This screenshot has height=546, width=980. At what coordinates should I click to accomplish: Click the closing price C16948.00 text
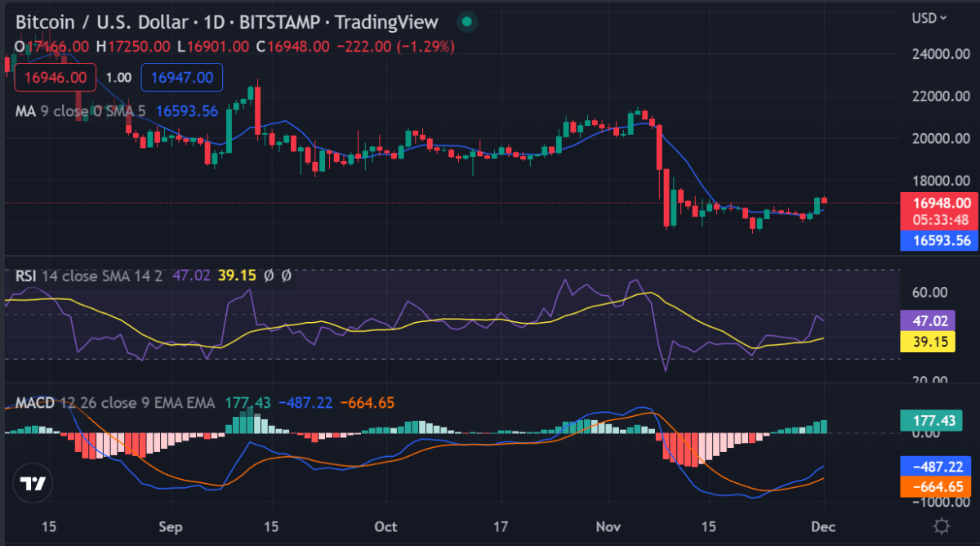(293, 47)
